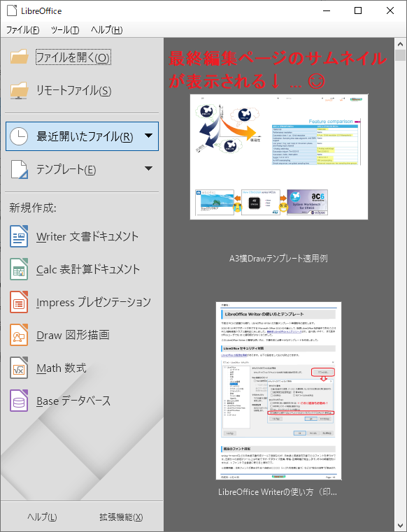This screenshot has height=532, width=407.
Task: Open the LibreOffice Writer document thumbnail
Action: (279, 391)
